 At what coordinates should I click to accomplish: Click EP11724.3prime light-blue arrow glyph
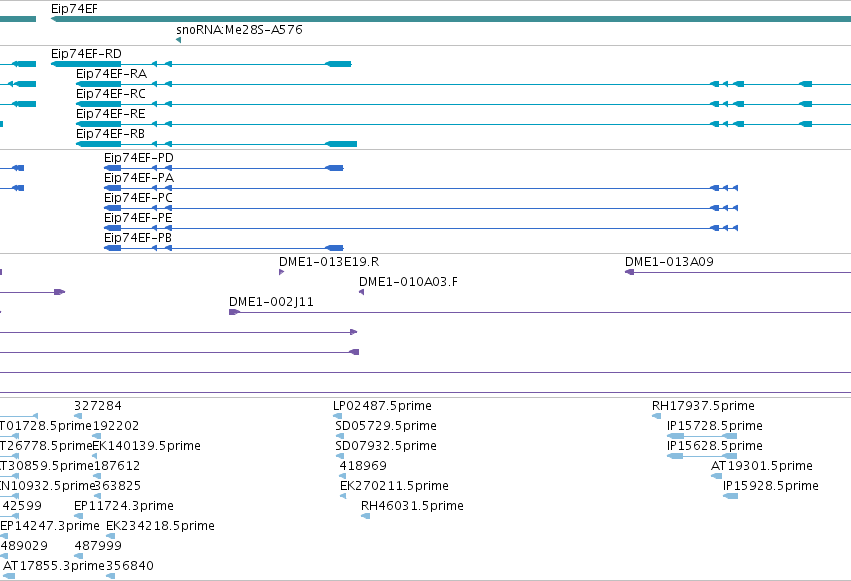pos(78,516)
